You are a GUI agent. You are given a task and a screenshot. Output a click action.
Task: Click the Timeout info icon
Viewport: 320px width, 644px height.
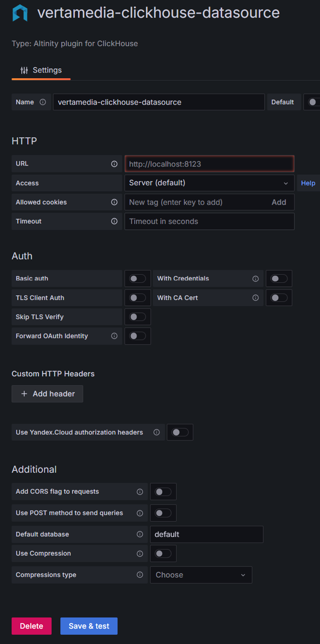click(x=114, y=221)
